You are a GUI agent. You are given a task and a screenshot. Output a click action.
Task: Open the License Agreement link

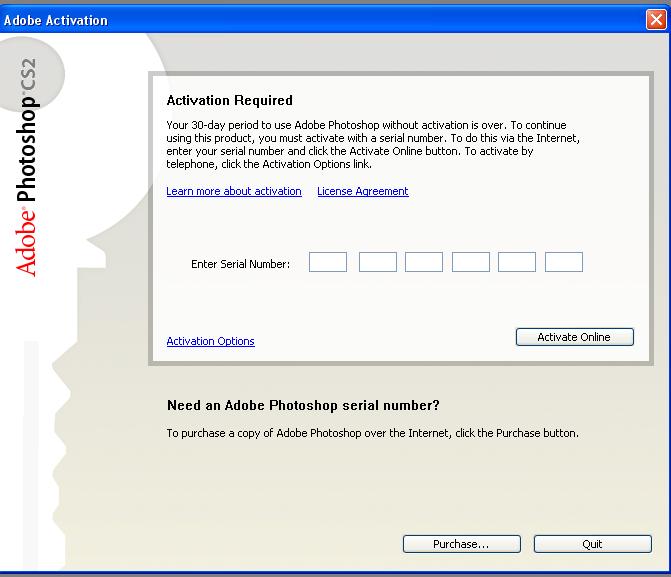tap(362, 191)
